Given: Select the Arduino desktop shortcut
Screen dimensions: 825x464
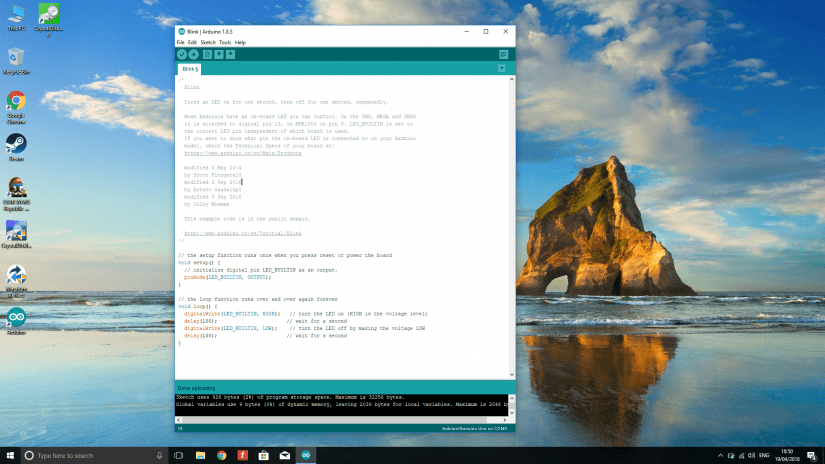Looking at the screenshot, I should click(x=16, y=321).
